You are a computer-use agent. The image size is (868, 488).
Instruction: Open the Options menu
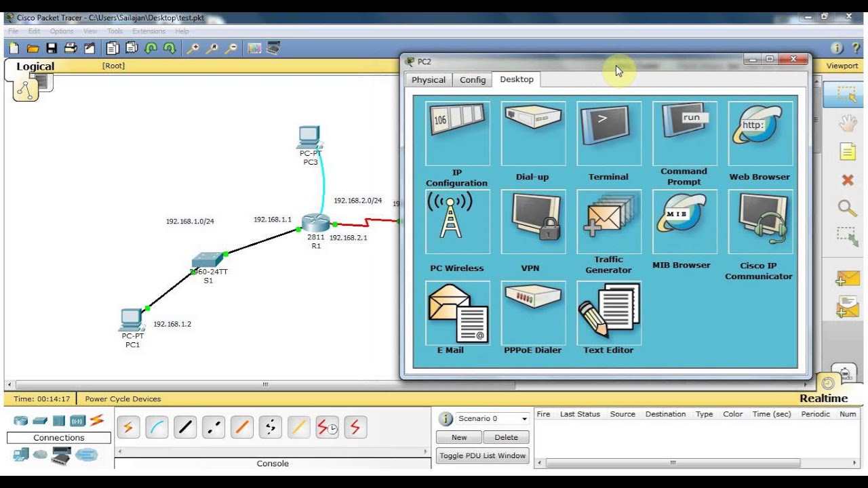pos(61,31)
